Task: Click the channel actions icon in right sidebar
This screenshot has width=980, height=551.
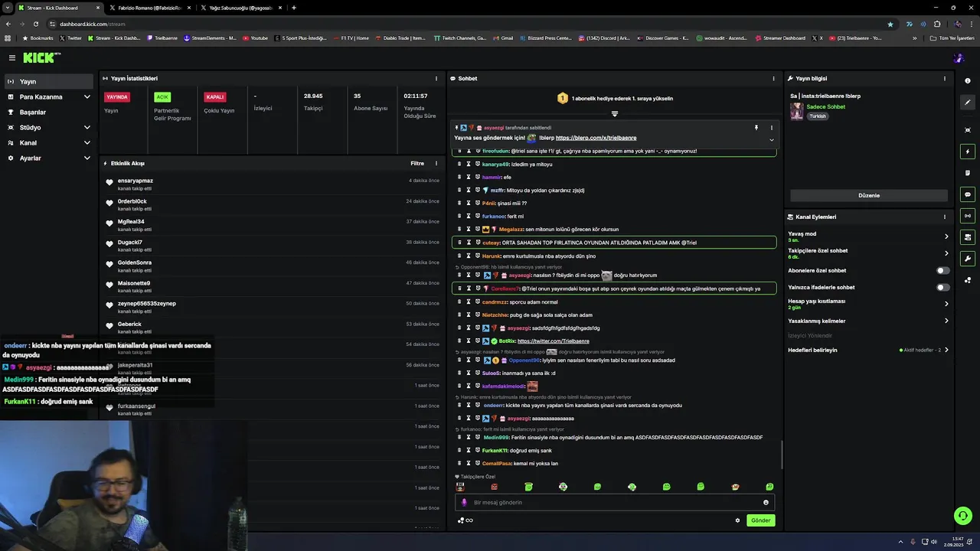Action: click(x=968, y=237)
